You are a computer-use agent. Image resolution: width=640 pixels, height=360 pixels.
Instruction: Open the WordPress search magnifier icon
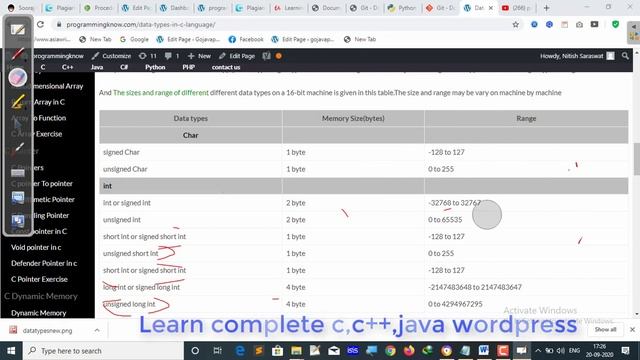pyautogui.click(x=625, y=56)
